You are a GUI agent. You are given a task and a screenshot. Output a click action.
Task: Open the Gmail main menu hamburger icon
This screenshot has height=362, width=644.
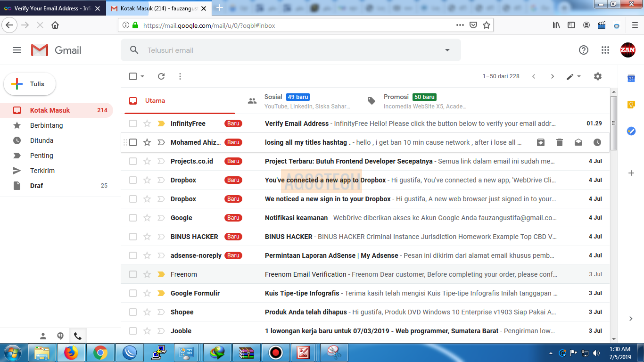pos(17,50)
